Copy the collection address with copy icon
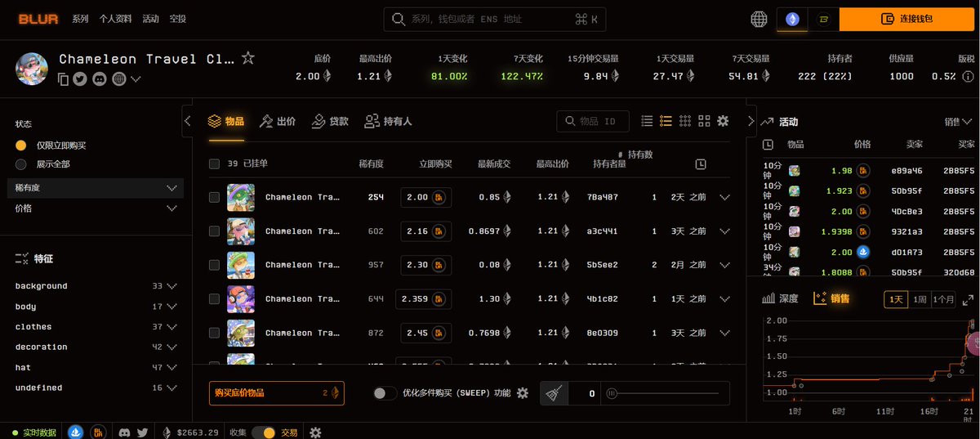 [64, 79]
